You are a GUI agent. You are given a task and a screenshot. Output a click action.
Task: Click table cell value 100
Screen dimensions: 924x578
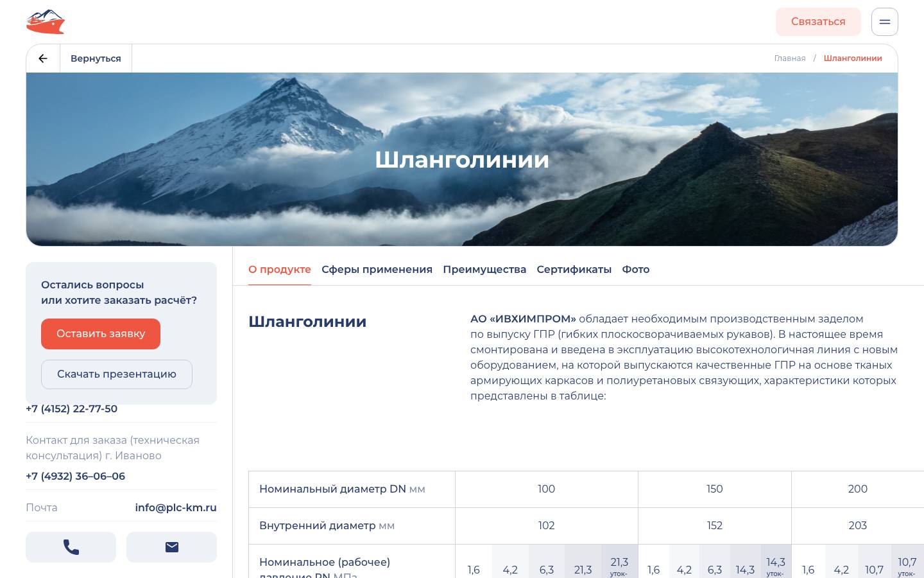click(x=546, y=489)
